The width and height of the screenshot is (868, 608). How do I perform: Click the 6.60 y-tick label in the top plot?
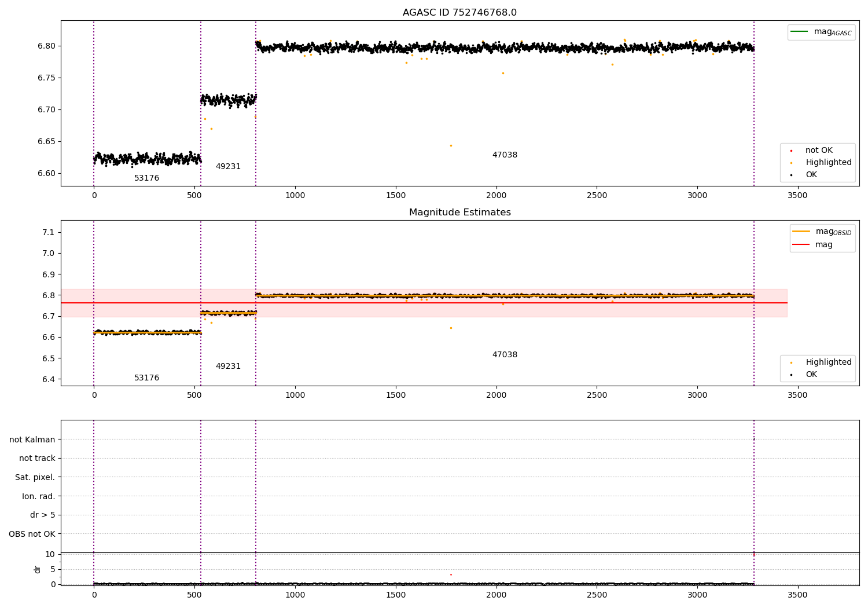[x=46, y=174]
